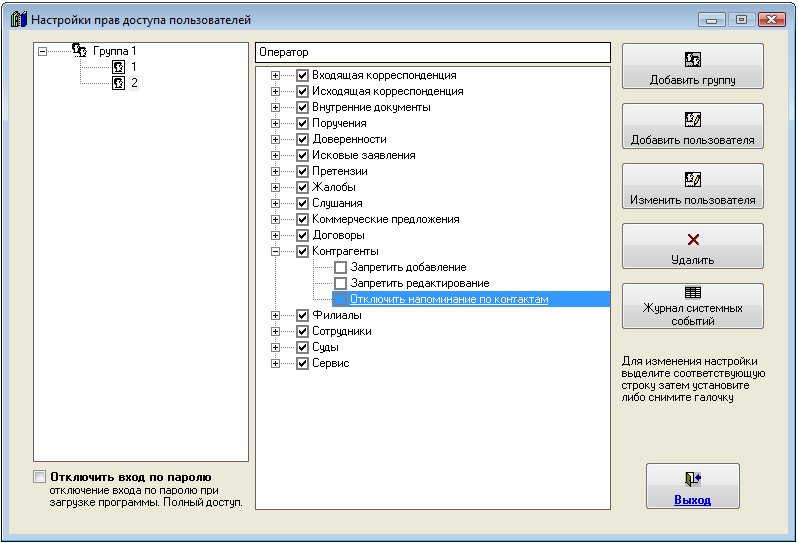Expand Коммерческие предложения node
Image resolution: width=798 pixels, height=543 pixels.
click(275, 219)
